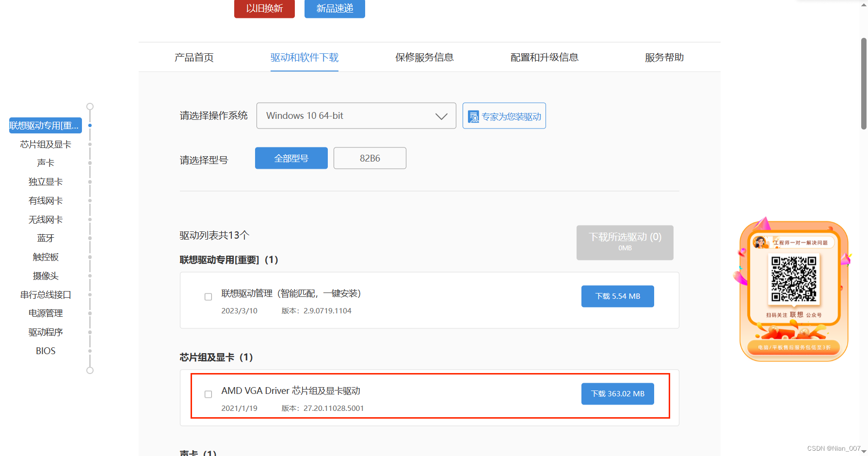
Task: Jump to 有线网卡 in sidebar
Action: point(46,201)
